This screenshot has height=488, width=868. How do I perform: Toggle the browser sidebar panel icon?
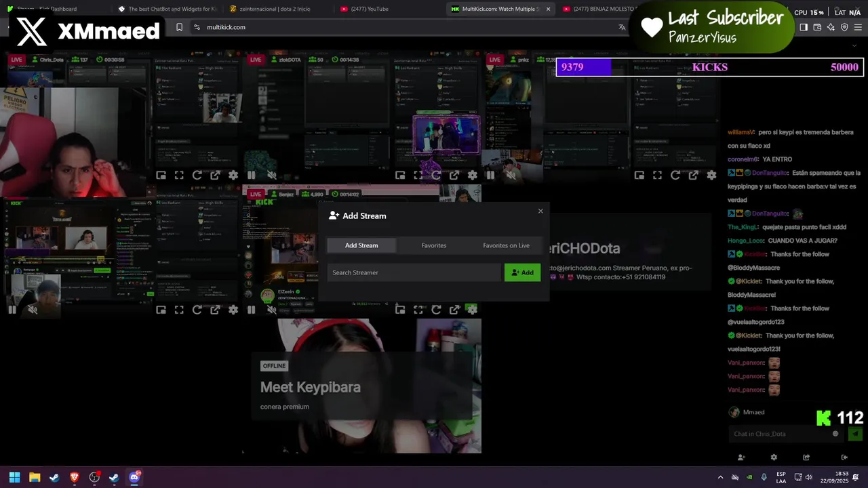pos(804,27)
